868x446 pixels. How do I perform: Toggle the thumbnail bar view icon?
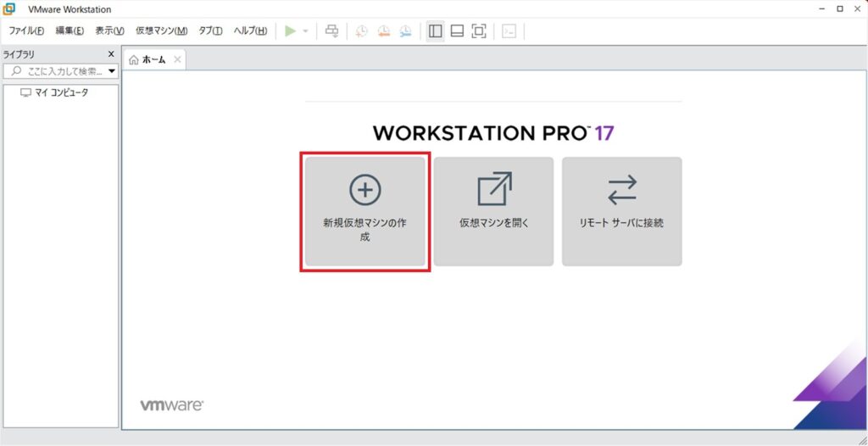click(457, 31)
